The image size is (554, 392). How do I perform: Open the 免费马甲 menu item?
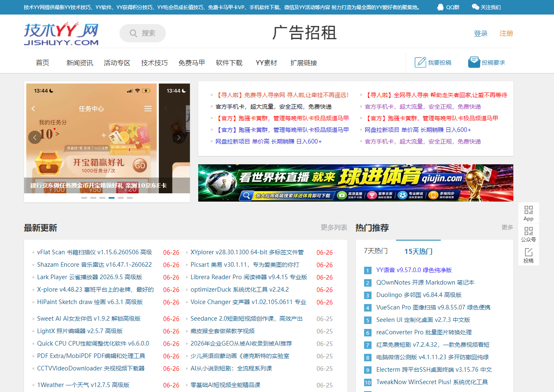pos(192,63)
